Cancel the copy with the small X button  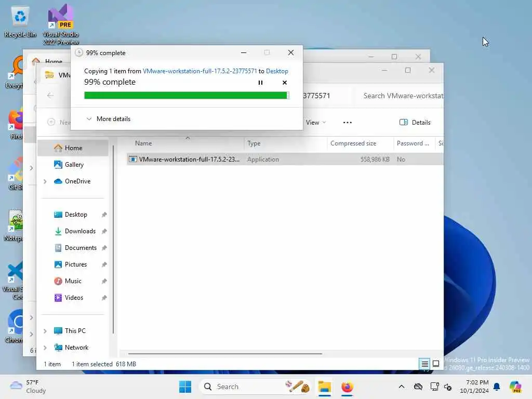tap(285, 83)
